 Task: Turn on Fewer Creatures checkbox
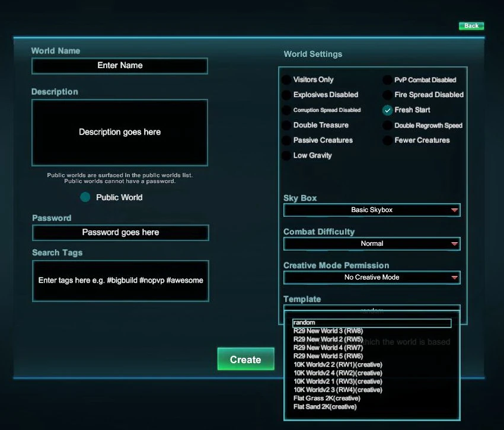387,140
